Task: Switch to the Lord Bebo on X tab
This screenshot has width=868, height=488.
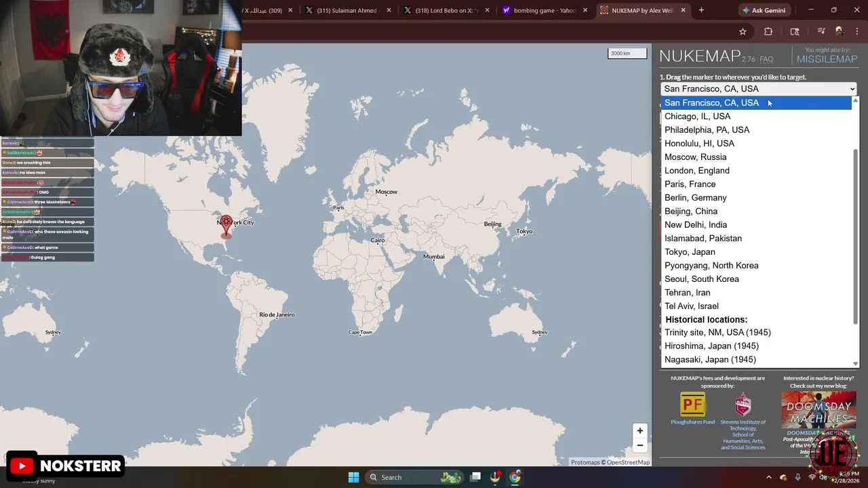Action: pos(446,10)
